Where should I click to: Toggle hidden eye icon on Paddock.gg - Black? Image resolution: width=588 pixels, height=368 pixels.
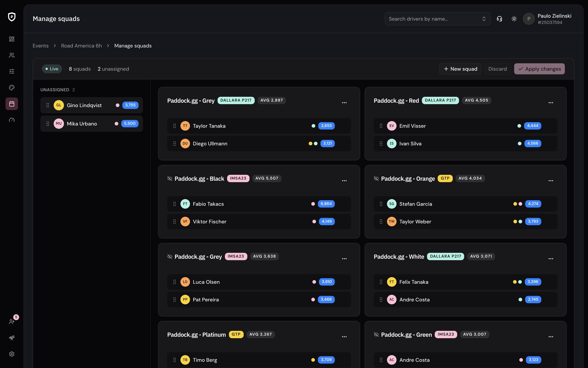point(170,178)
